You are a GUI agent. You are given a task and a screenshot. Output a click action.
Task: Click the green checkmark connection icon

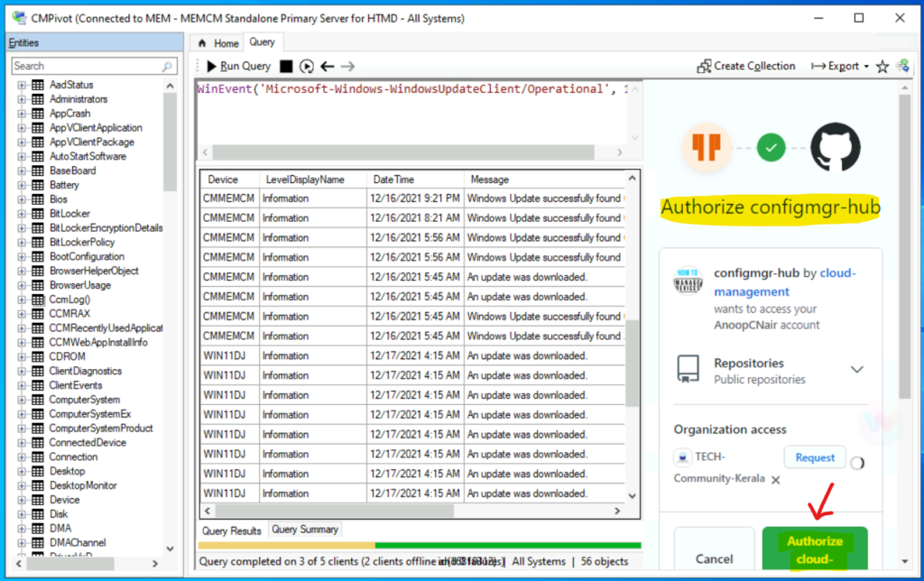click(x=771, y=147)
